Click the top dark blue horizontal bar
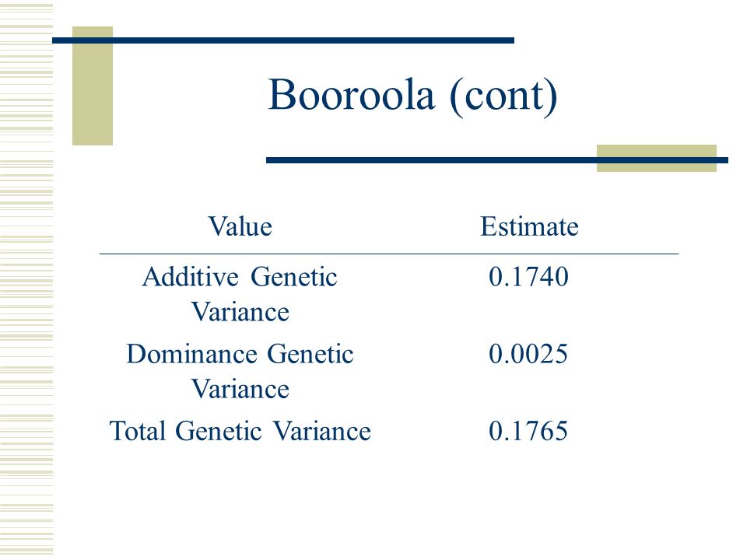Image resolution: width=747 pixels, height=560 pixels. 283,40
